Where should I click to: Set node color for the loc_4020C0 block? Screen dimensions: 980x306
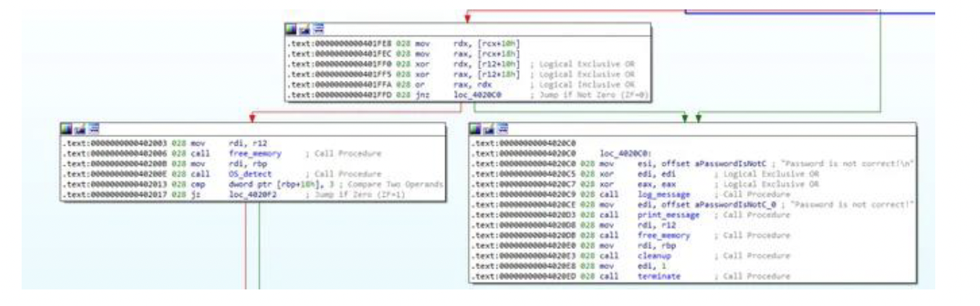click(475, 128)
